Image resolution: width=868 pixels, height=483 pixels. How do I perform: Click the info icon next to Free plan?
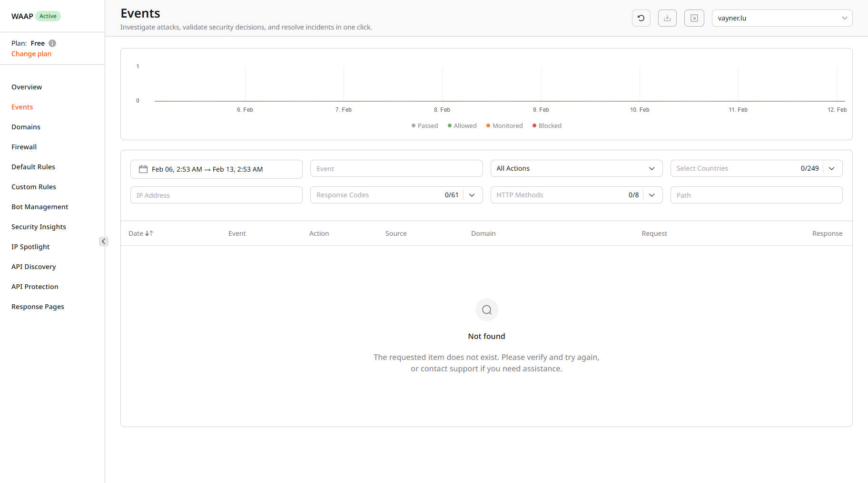[x=52, y=43]
